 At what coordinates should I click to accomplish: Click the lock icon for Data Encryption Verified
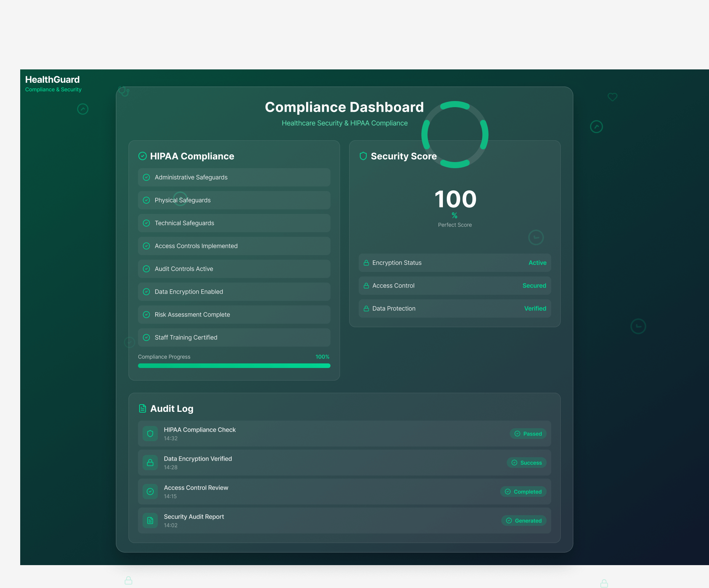(150, 463)
